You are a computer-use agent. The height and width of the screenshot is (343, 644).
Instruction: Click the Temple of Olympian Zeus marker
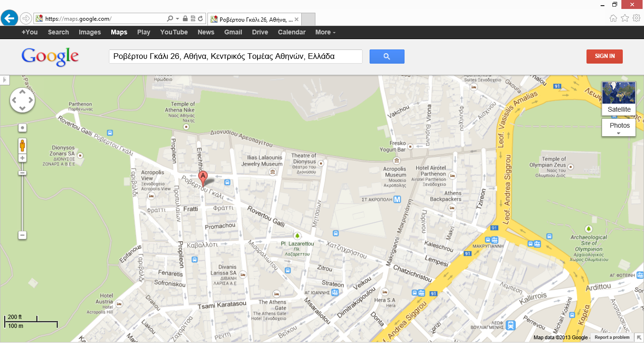[571, 166]
